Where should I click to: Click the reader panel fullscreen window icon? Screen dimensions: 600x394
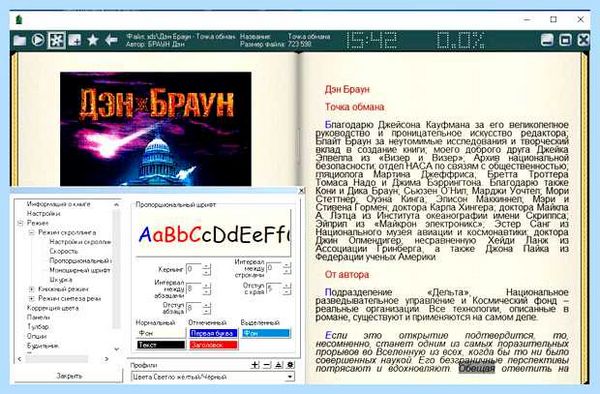565,40
